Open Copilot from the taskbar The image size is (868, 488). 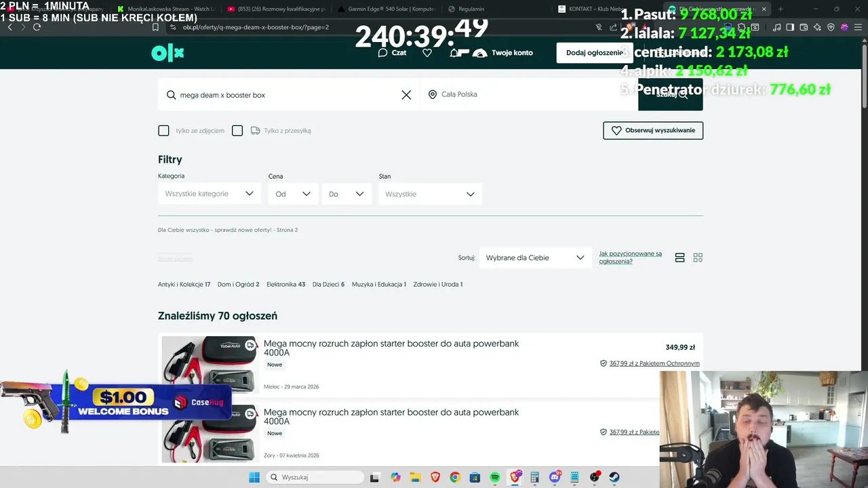(395, 477)
